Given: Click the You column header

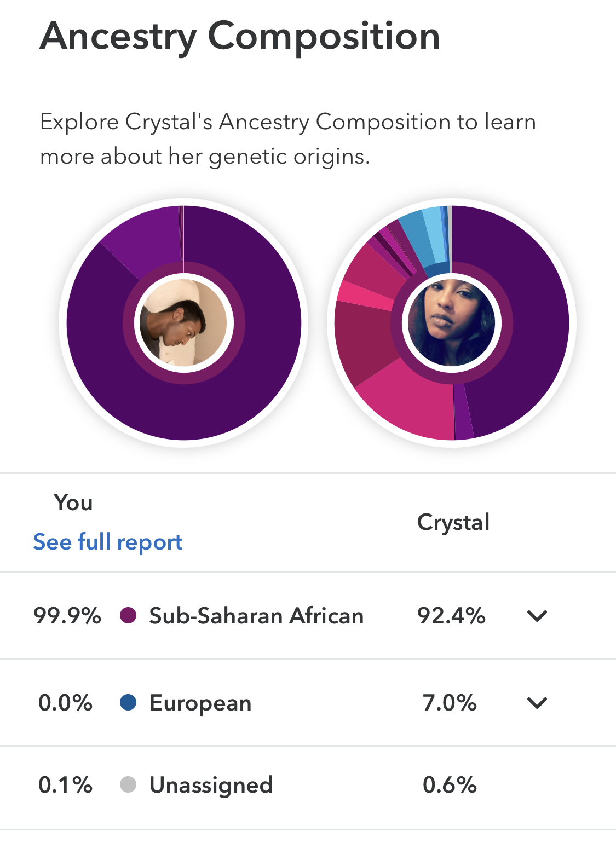Looking at the screenshot, I should (x=73, y=503).
